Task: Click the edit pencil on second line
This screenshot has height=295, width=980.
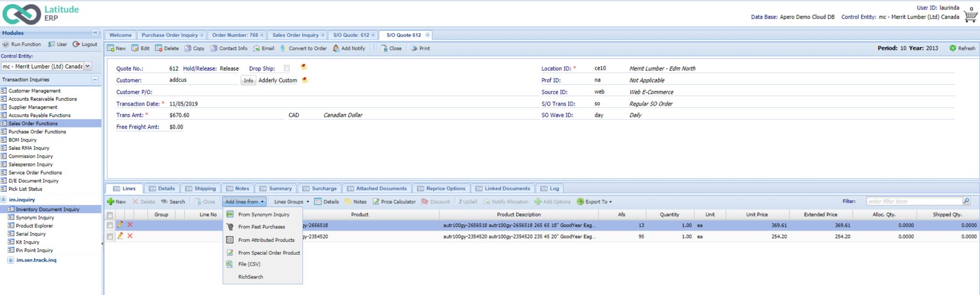Action: [121, 236]
